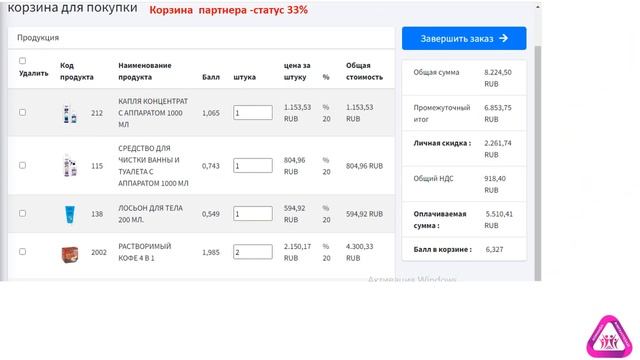Click product code 138

pos(97,214)
